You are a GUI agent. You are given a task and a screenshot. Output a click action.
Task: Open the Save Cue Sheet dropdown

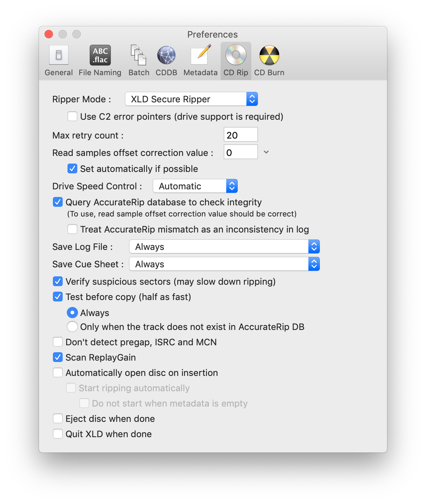coord(224,264)
